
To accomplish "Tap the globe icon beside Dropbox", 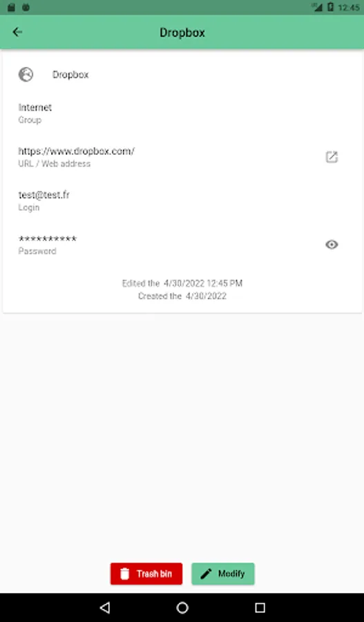I will point(26,75).
